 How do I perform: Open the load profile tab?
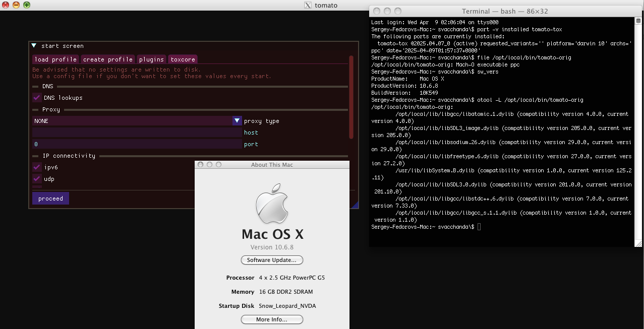tap(56, 59)
